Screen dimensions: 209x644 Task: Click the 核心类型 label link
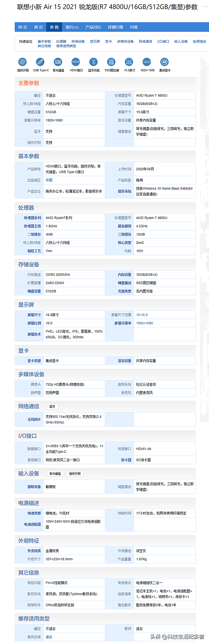(124, 242)
